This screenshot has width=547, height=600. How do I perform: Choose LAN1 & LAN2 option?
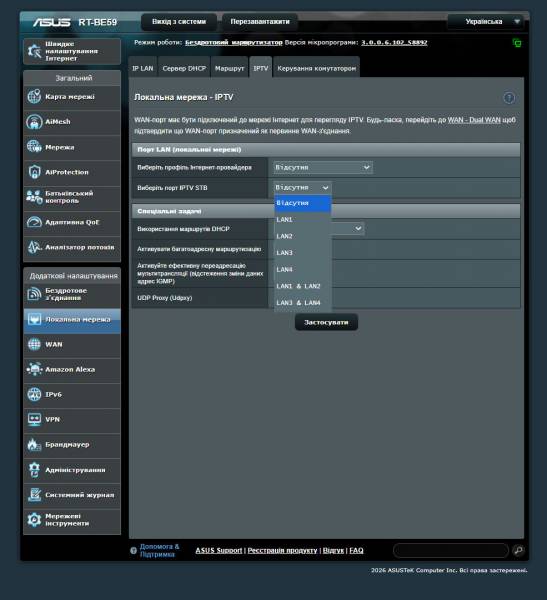302,286
